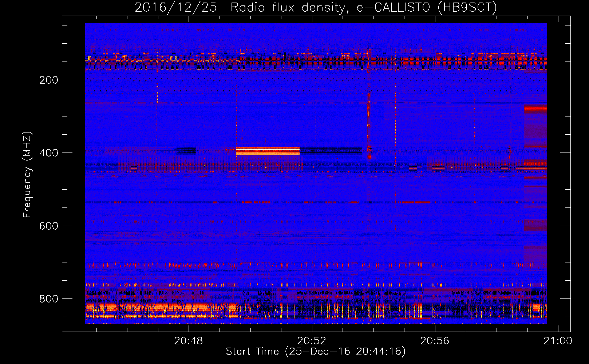
Task: Click the red block near 280 MHz at right edge
Action: 535,108
